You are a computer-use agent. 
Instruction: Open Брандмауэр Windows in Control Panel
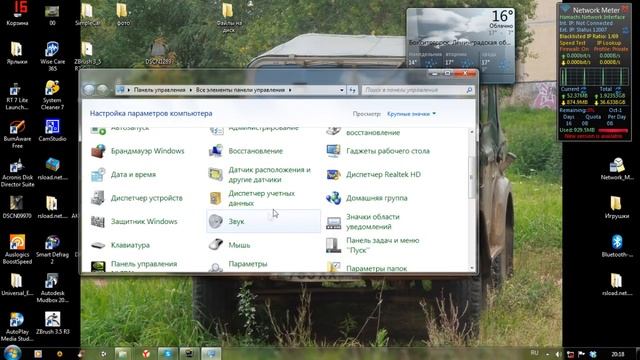tap(138, 151)
